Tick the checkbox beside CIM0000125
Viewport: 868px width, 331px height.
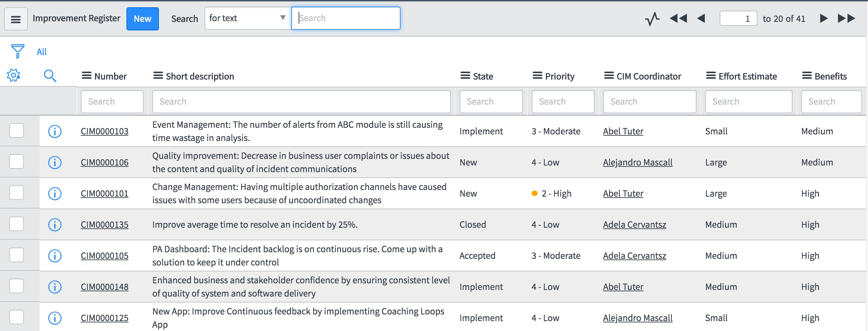[17, 317]
